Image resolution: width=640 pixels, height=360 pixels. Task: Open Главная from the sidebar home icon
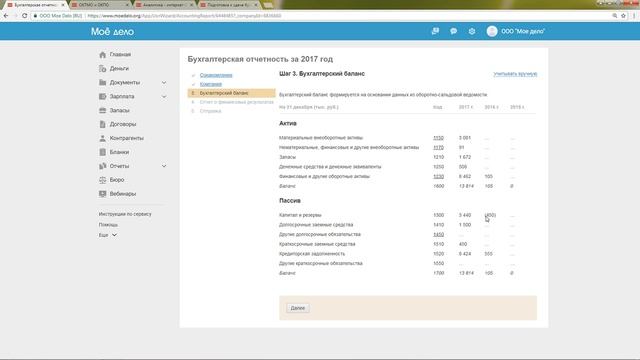pyautogui.click(x=102, y=55)
